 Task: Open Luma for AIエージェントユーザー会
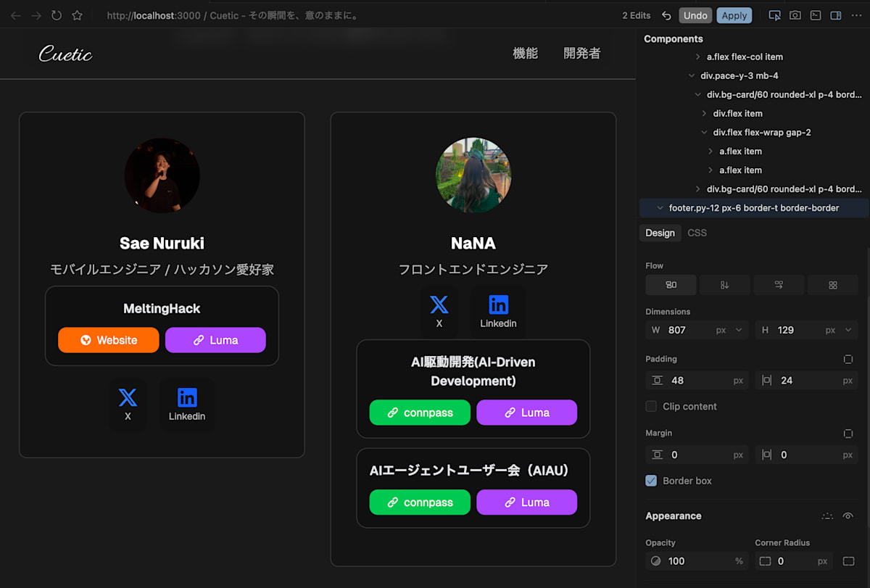coord(526,502)
